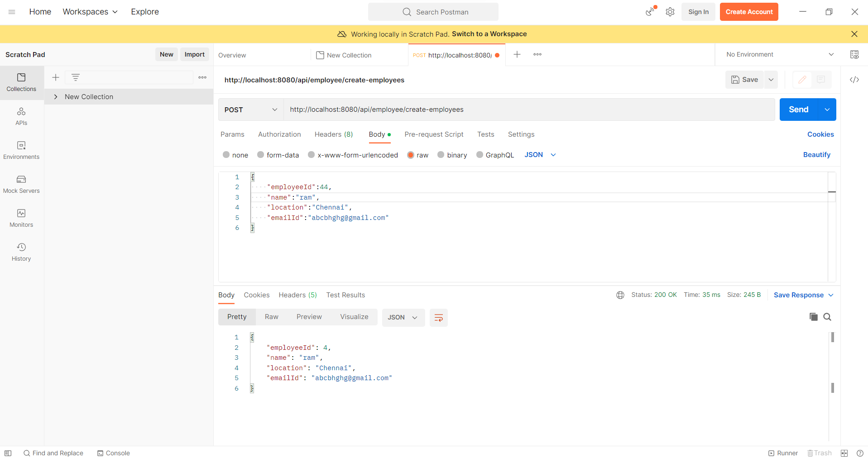Open the APIs sidebar section
868x458 pixels.
point(21,116)
